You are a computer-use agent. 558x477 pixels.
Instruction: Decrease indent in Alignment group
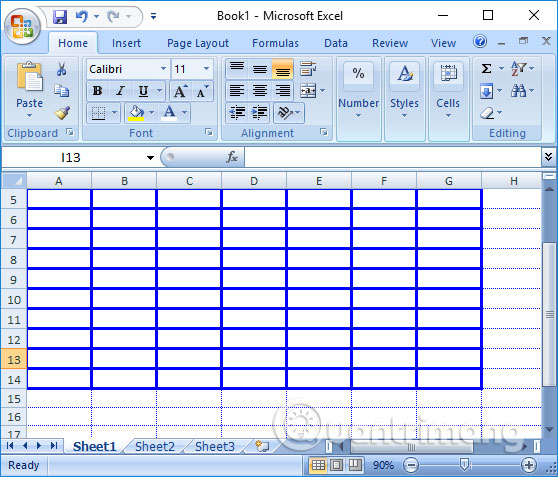(x=237, y=113)
